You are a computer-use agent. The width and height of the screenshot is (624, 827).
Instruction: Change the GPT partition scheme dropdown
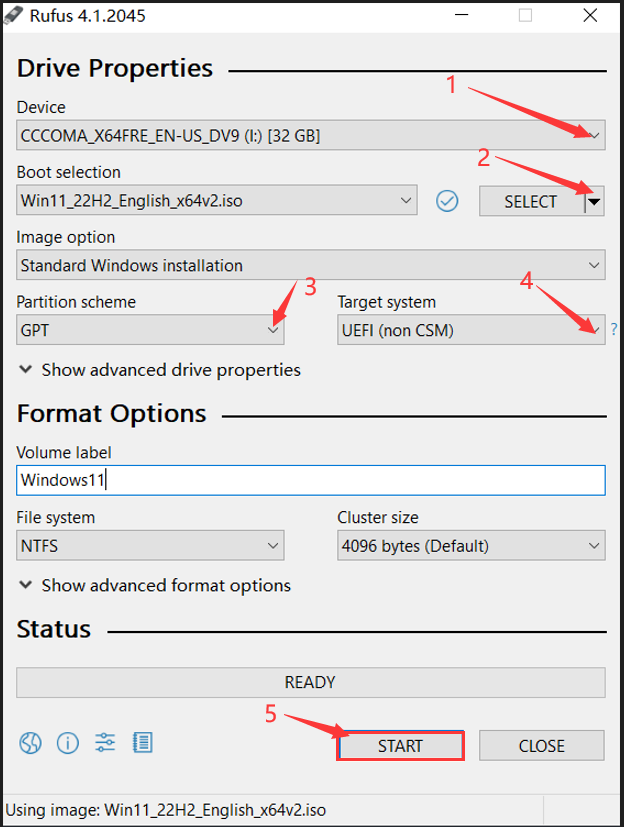[150, 330]
